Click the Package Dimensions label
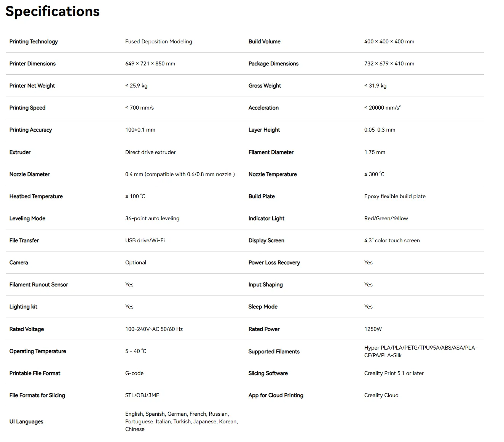 tap(273, 64)
